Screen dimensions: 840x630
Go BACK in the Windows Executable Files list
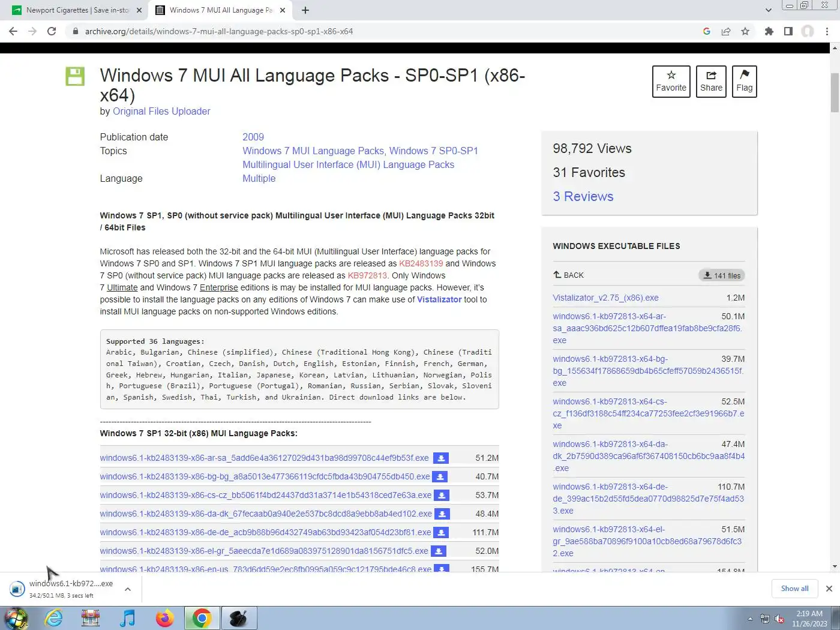tap(568, 275)
